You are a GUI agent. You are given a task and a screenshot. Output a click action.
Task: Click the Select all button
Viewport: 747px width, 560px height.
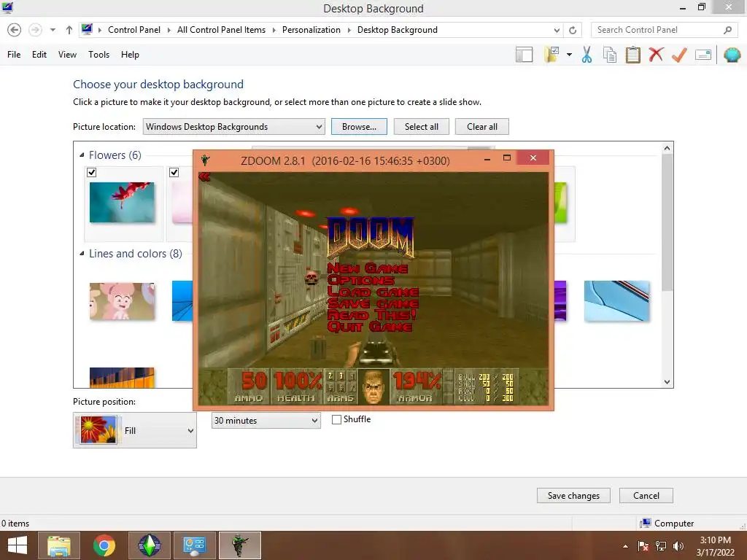(x=421, y=127)
